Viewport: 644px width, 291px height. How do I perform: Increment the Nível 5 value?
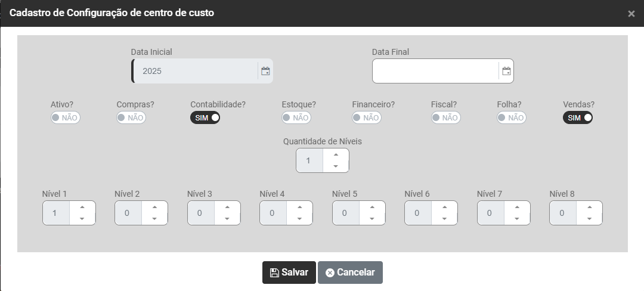(372, 208)
